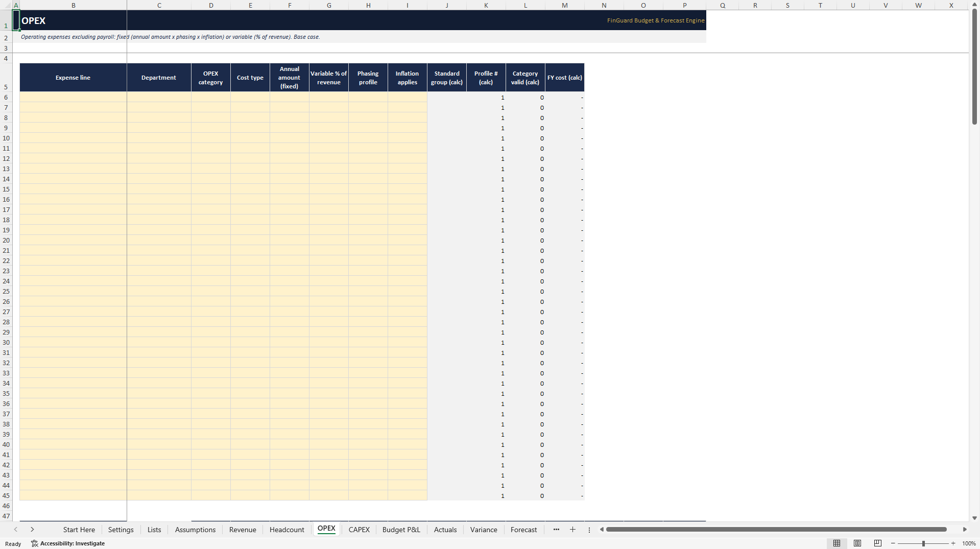The image size is (980, 549).
Task: Click the vertical scrollbar thumb
Action: pos(974,66)
